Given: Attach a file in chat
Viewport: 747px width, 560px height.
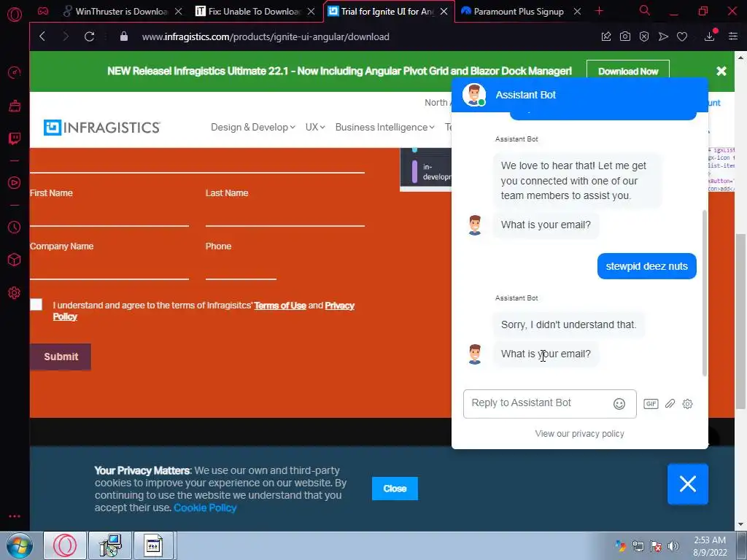Looking at the screenshot, I should (x=670, y=404).
